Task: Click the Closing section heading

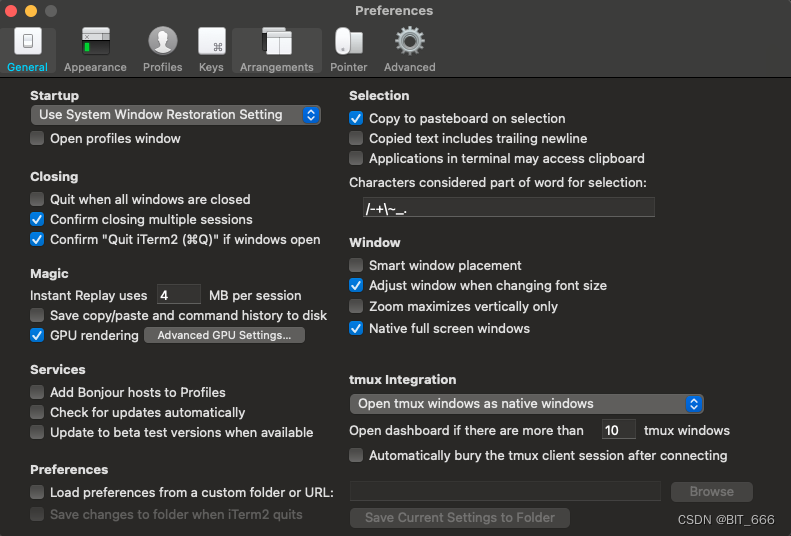Action: (x=54, y=177)
